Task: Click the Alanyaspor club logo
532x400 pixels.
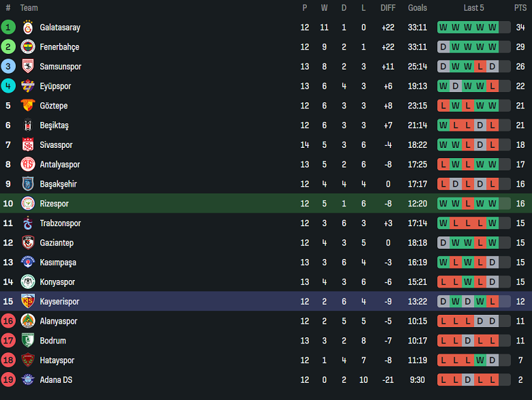Action: [28, 321]
